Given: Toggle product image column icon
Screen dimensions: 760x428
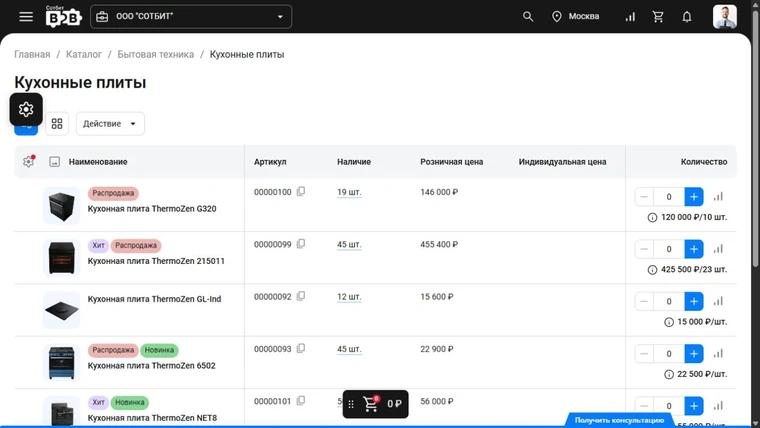Looking at the screenshot, I should point(55,161).
